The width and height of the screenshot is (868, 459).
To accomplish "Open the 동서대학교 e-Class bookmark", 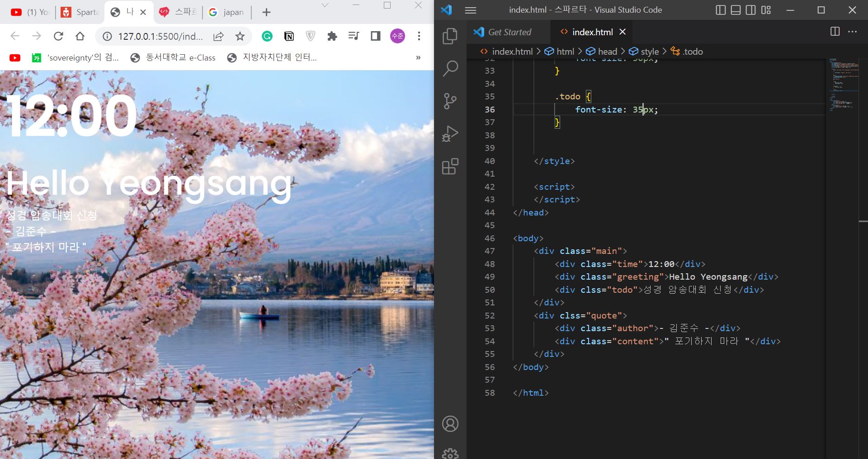I will pyautogui.click(x=173, y=58).
